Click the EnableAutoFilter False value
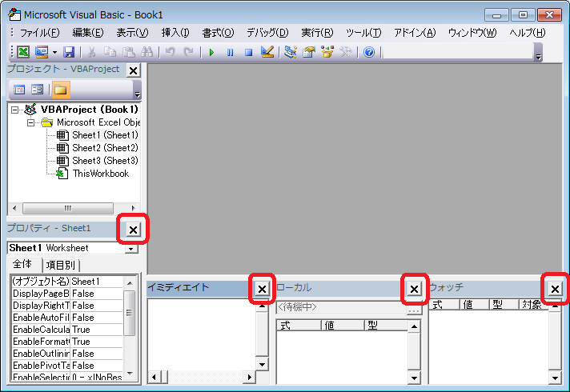570x392 pixels. pyautogui.click(x=96, y=318)
